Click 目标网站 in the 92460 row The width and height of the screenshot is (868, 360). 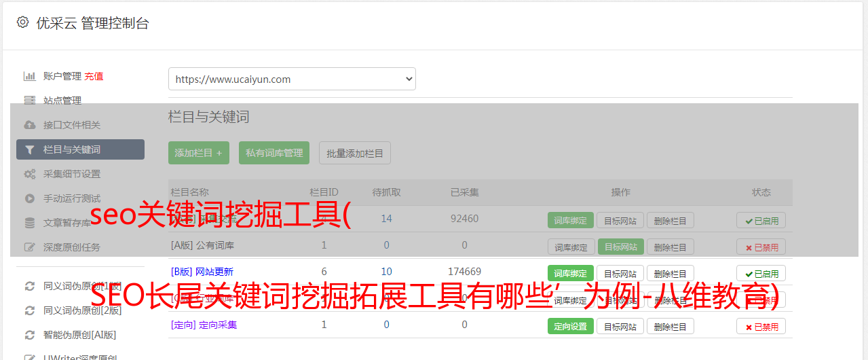(x=620, y=220)
